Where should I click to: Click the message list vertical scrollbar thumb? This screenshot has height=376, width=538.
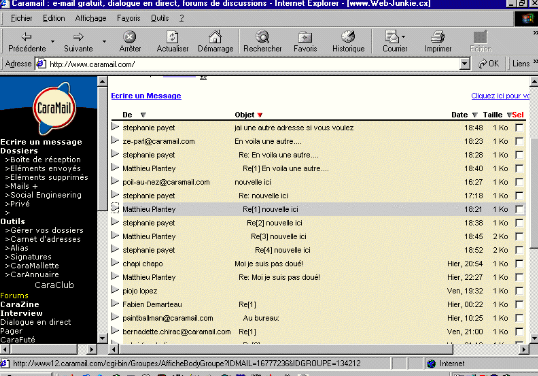click(534, 194)
